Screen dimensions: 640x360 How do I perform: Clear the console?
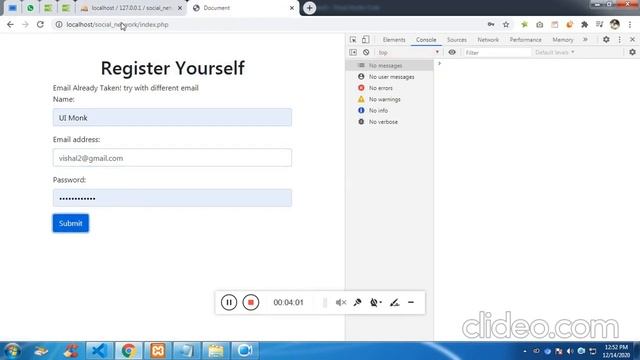(x=366, y=52)
